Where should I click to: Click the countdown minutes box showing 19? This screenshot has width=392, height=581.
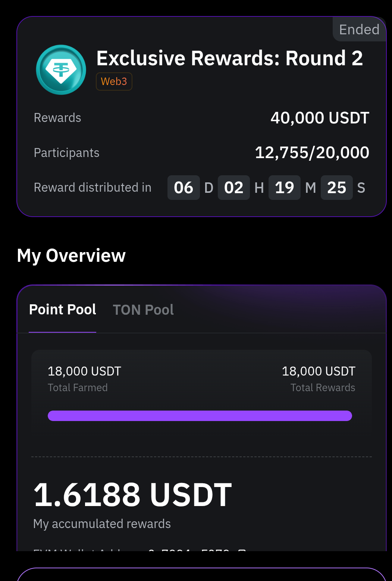click(285, 188)
